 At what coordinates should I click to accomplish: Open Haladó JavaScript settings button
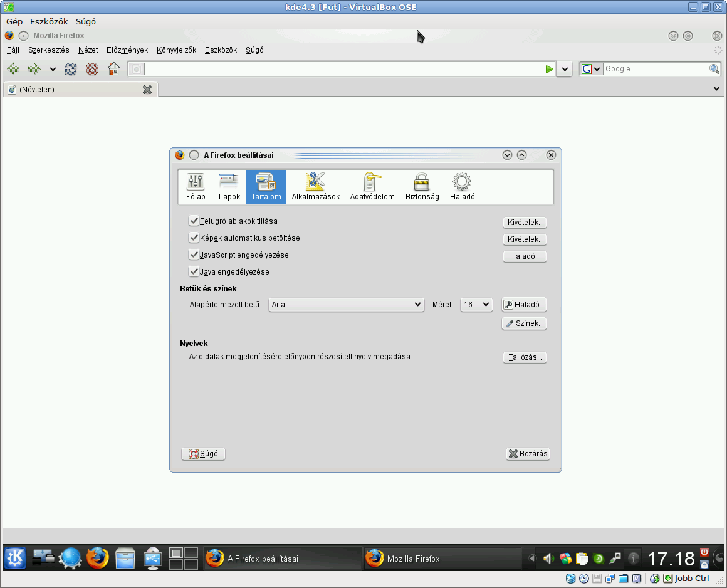pos(525,256)
